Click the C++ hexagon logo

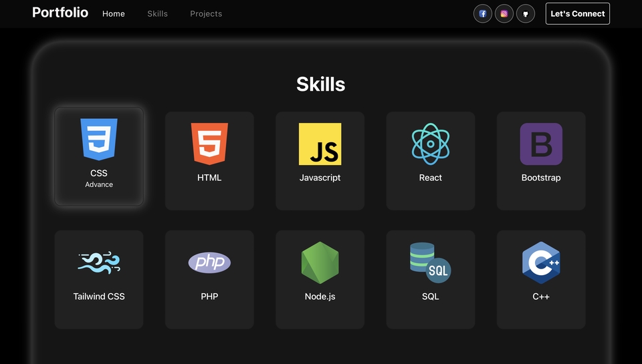point(541,262)
